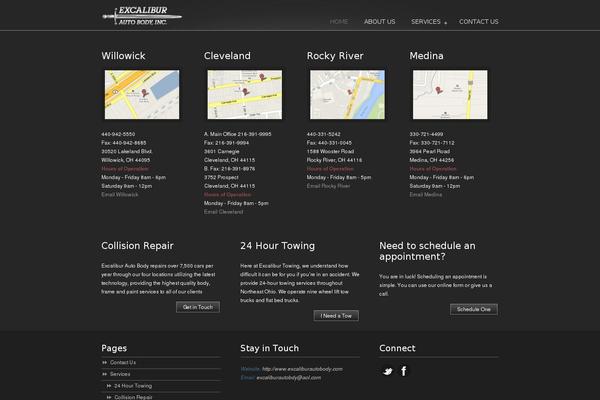
Task: Open the Contact Us menu item
Action: [479, 21]
